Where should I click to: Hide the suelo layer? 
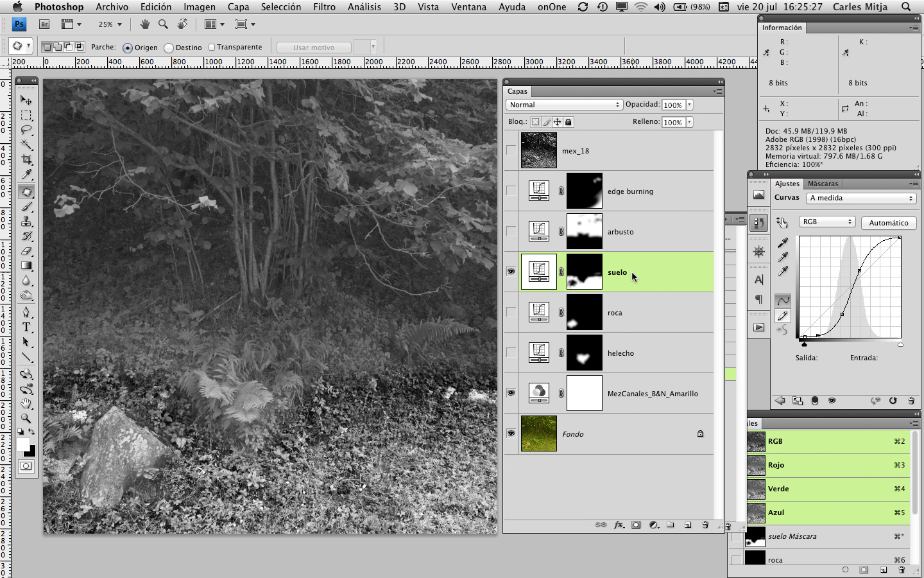[x=511, y=272]
